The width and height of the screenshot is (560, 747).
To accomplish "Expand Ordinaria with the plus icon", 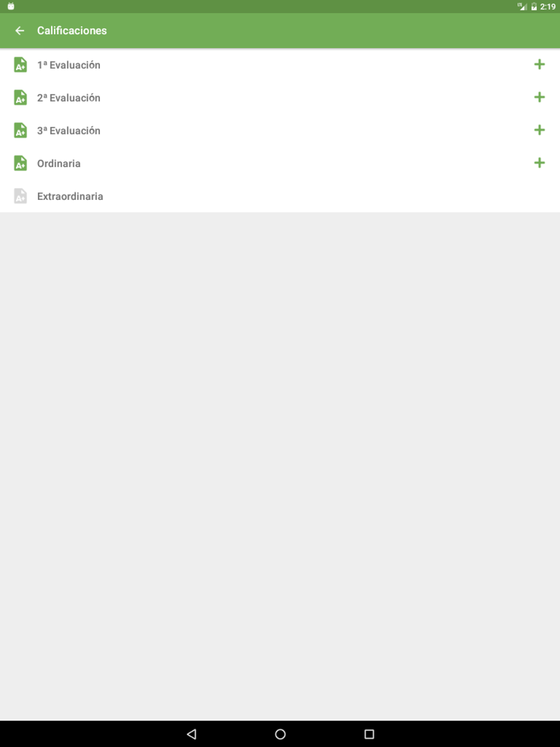I will point(540,163).
